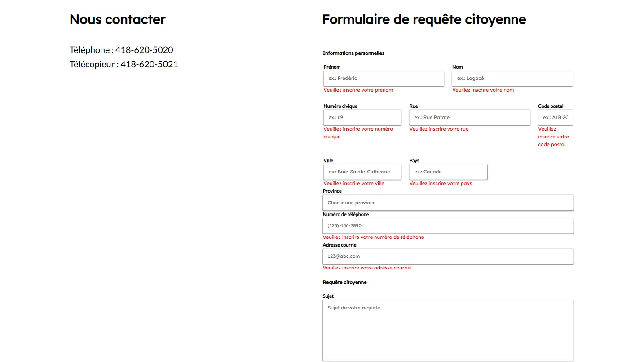Focus the Adresse courriel input
This screenshot has height=362, width=644.
(448, 256)
